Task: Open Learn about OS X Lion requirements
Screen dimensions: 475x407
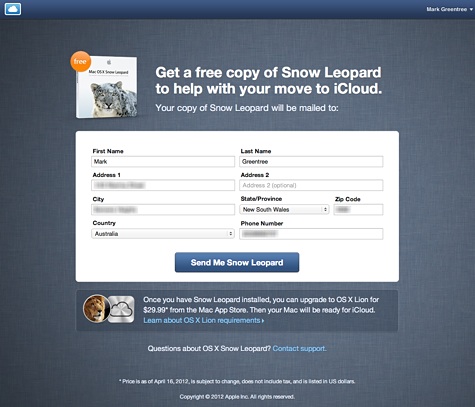Action: pyautogui.click(x=204, y=320)
